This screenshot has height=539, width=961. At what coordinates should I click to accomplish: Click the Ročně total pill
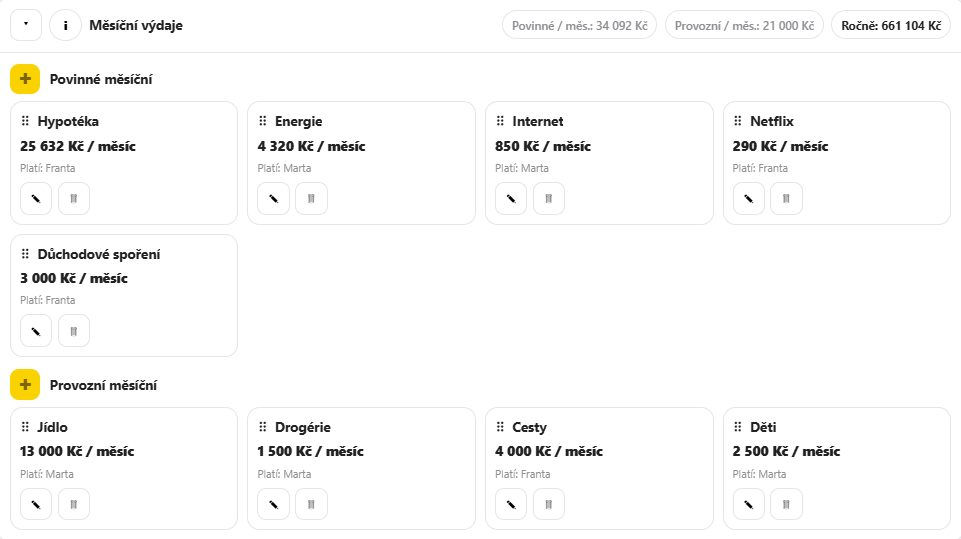click(891, 25)
